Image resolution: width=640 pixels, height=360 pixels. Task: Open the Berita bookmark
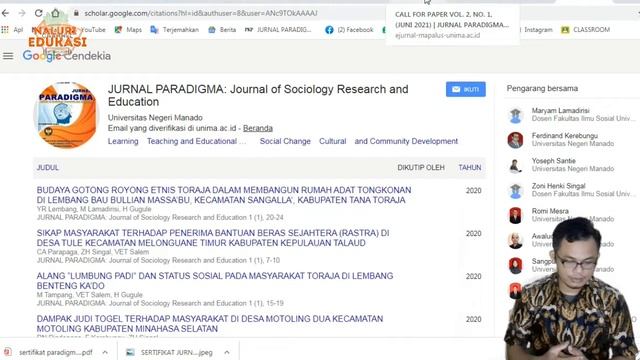(222, 29)
